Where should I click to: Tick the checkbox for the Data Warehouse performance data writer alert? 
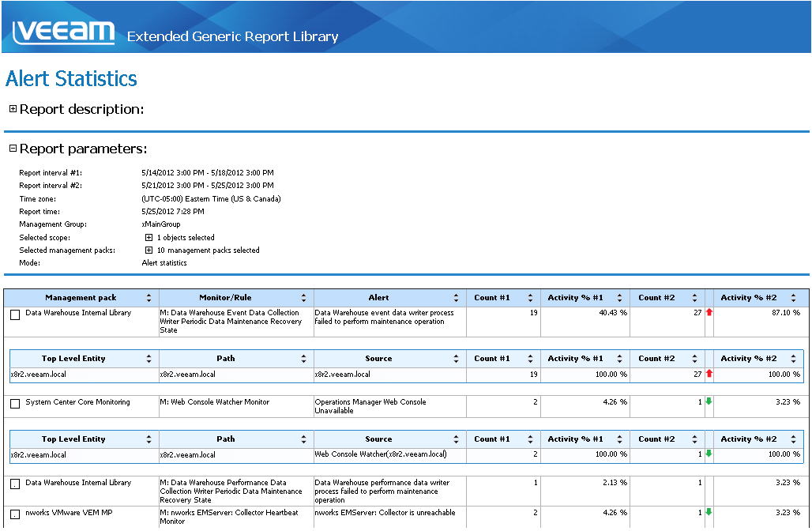(x=15, y=484)
